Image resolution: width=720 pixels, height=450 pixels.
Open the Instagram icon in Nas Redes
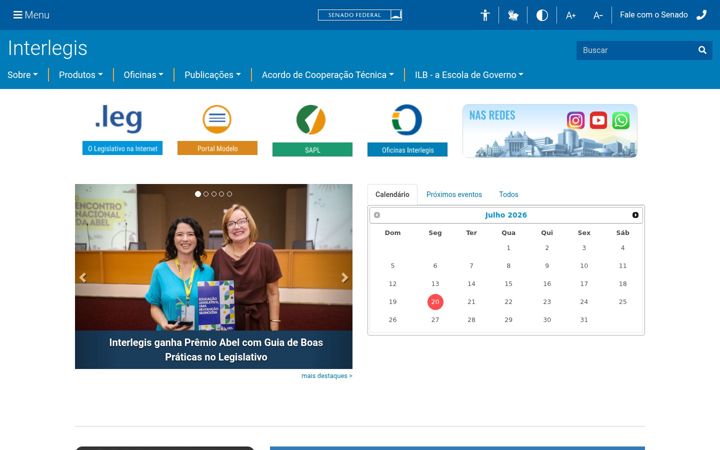(575, 120)
